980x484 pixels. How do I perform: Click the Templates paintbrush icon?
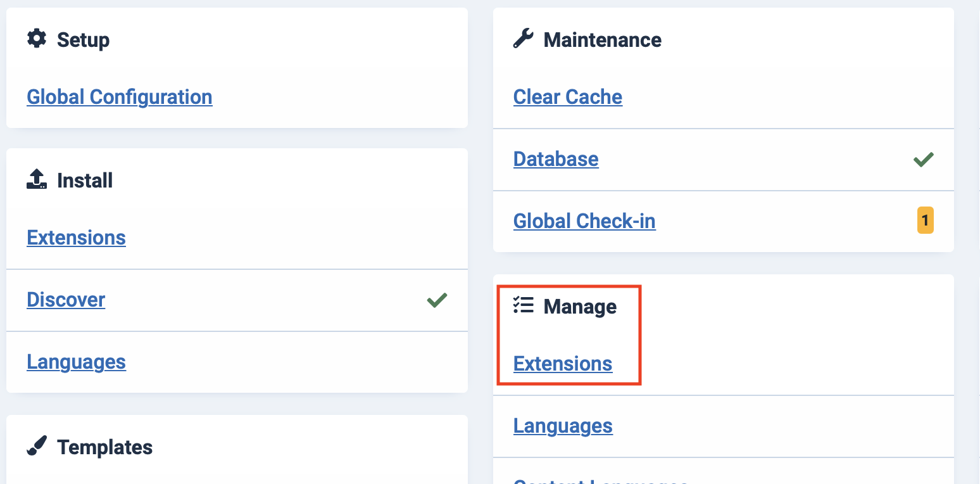(x=37, y=447)
